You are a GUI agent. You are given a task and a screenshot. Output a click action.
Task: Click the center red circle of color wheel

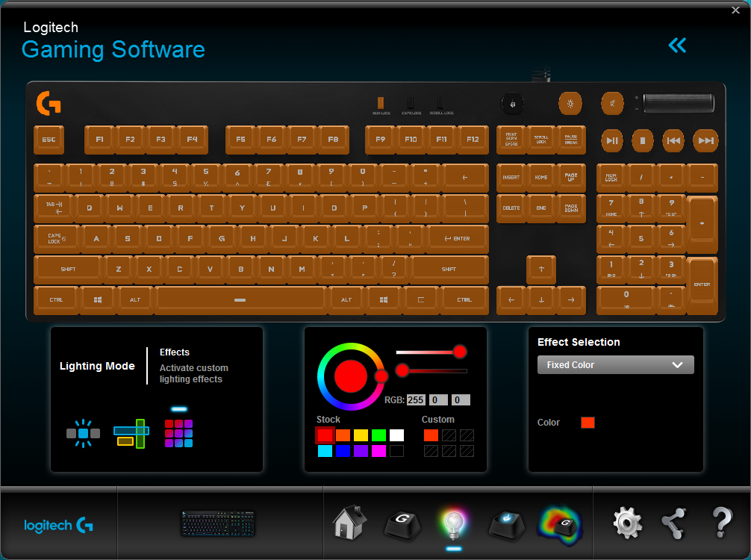tap(351, 376)
